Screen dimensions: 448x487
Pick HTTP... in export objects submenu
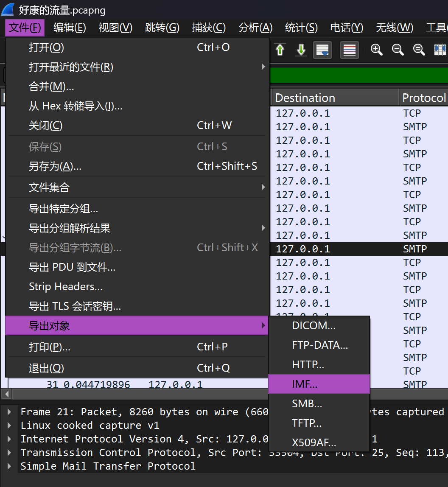tap(319, 365)
